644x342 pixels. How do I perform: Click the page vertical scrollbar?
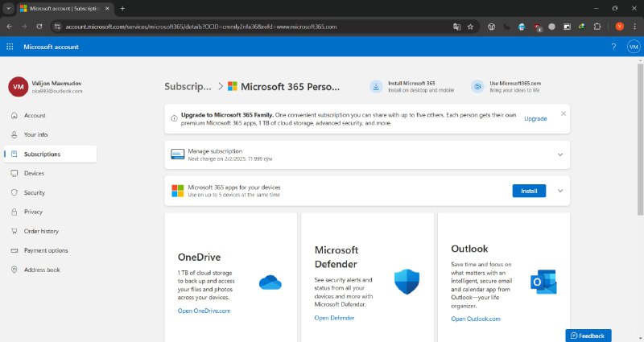[x=640, y=139]
